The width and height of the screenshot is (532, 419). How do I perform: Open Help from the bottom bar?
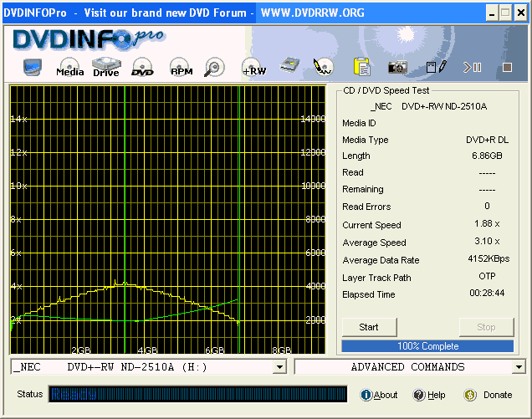coord(429,395)
